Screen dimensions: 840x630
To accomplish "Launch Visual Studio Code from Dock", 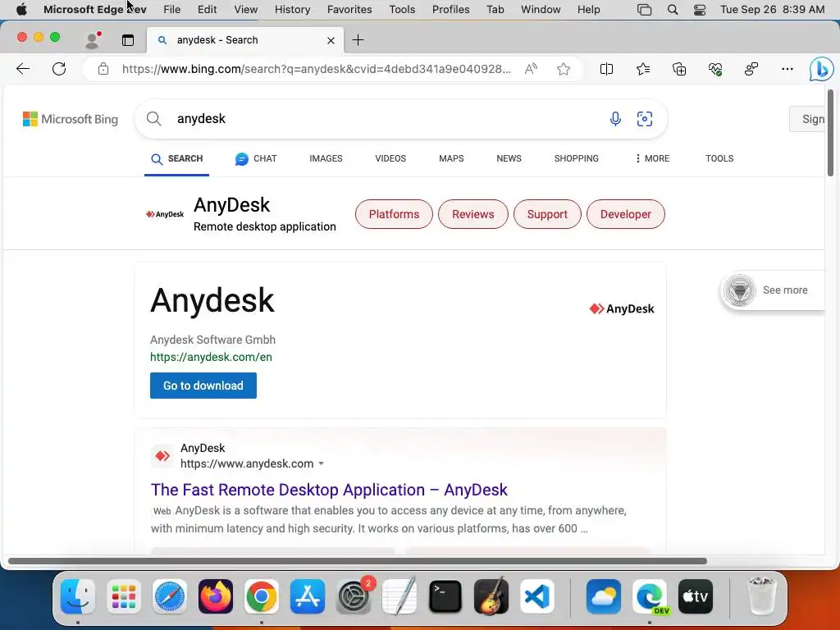I will point(536,596).
